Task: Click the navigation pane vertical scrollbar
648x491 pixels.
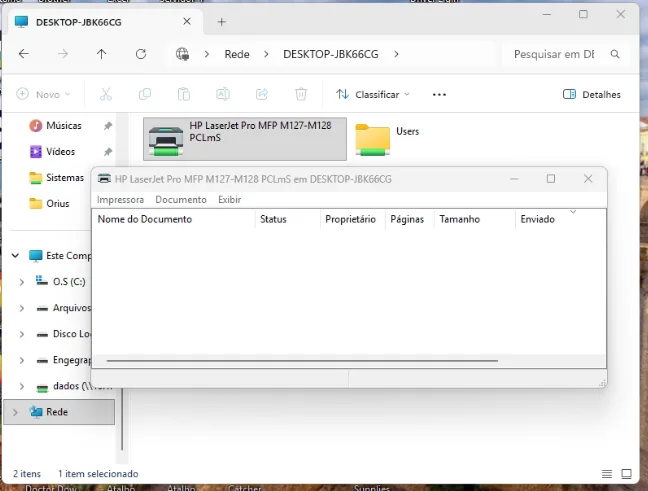Action: 122,419
